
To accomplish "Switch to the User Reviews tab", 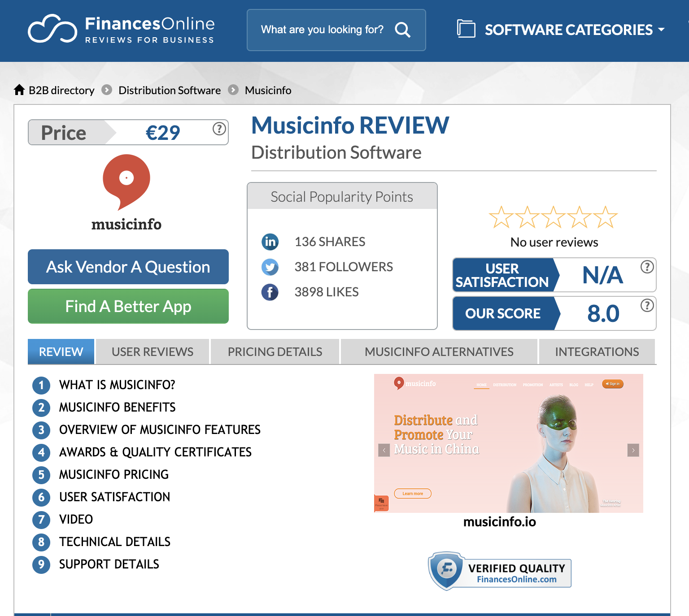I will tap(153, 351).
